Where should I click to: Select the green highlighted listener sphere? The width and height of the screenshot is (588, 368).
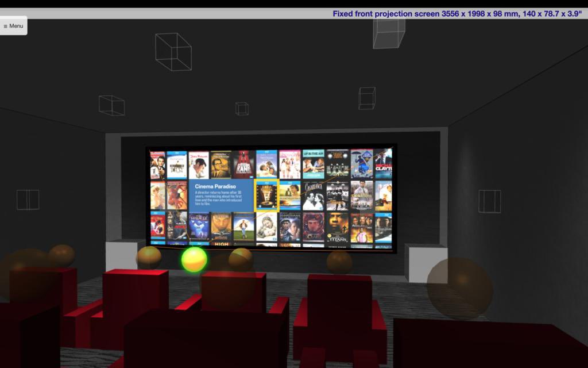(x=194, y=259)
